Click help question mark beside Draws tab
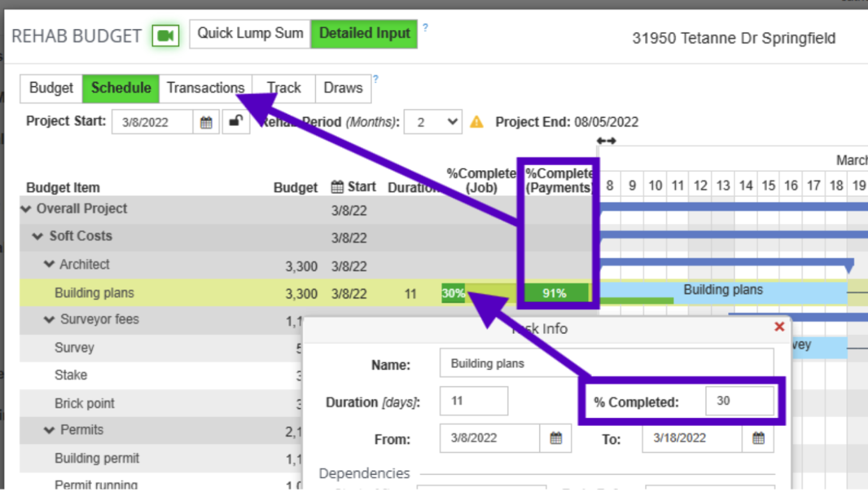The width and height of the screenshot is (868, 504). pos(376,79)
